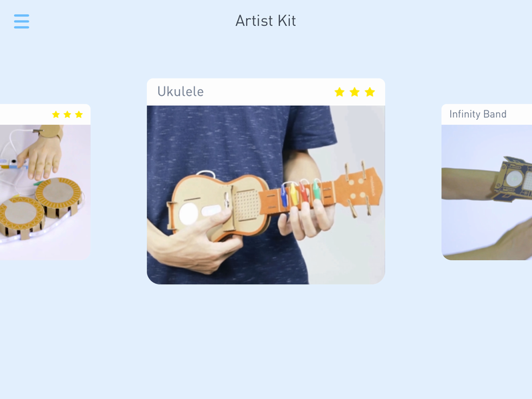The height and width of the screenshot is (399, 532).
Task: Click last star on the drum card
Action: (x=79, y=114)
